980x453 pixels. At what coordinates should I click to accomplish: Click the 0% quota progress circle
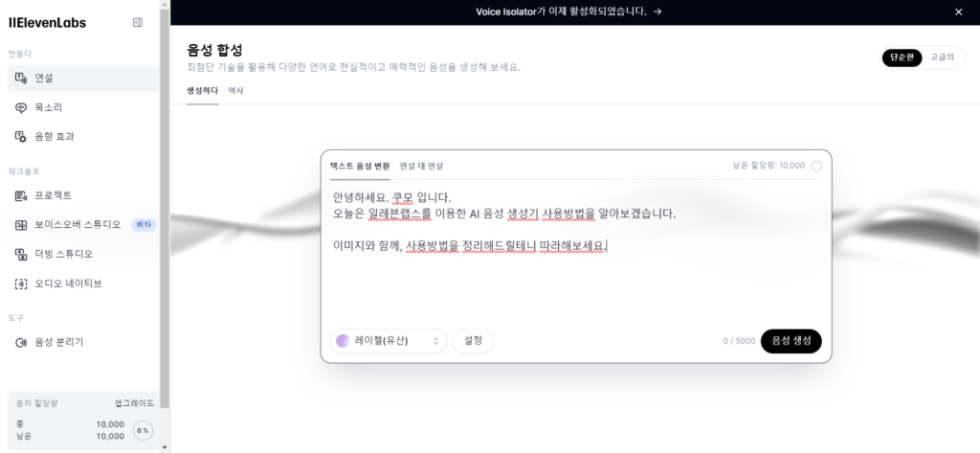(x=144, y=430)
